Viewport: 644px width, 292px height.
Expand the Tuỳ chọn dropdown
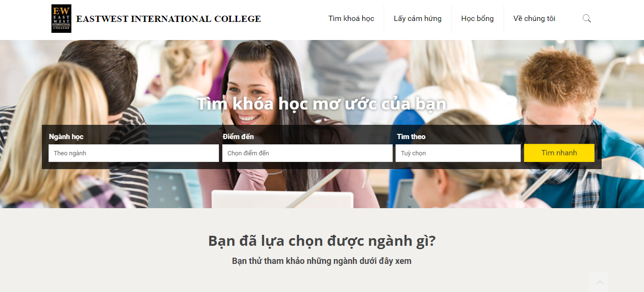(458, 153)
